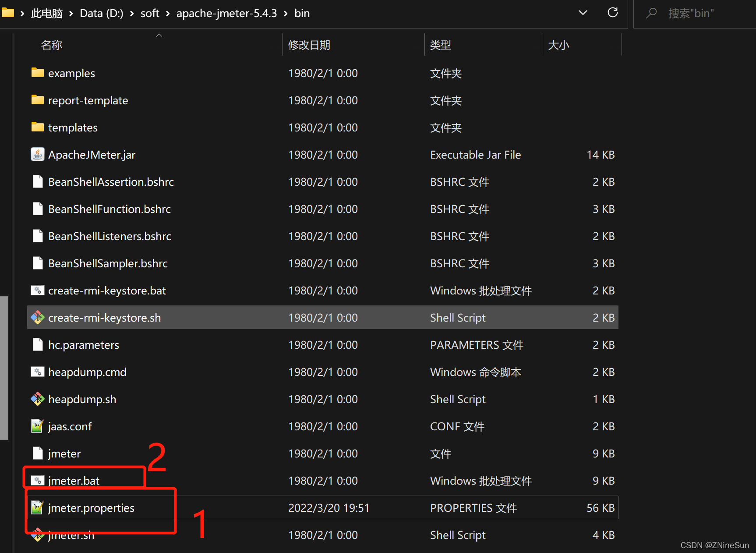The image size is (756, 553).
Task: Select the create-rmi-keystore.bat file name
Action: click(x=107, y=291)
